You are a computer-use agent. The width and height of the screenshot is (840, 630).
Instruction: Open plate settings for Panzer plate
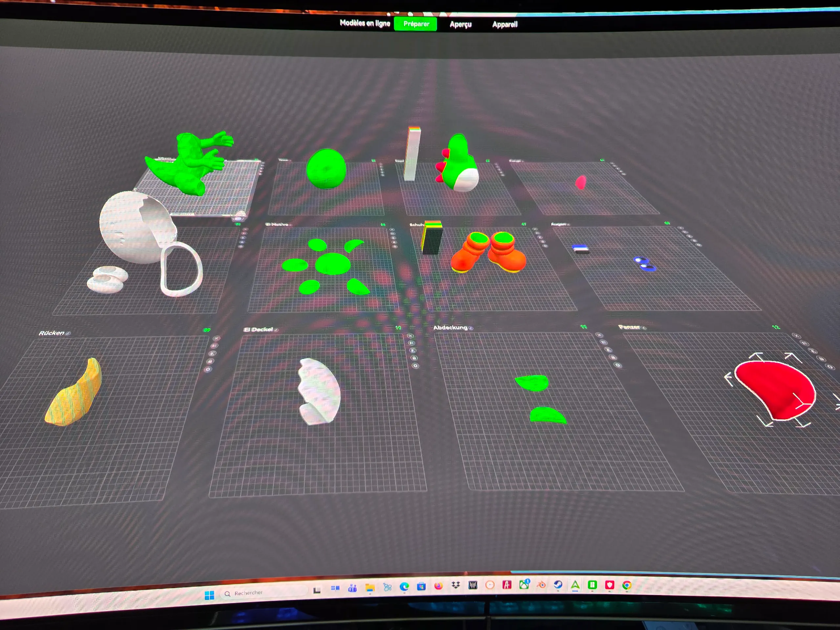(x=830, y=367)
